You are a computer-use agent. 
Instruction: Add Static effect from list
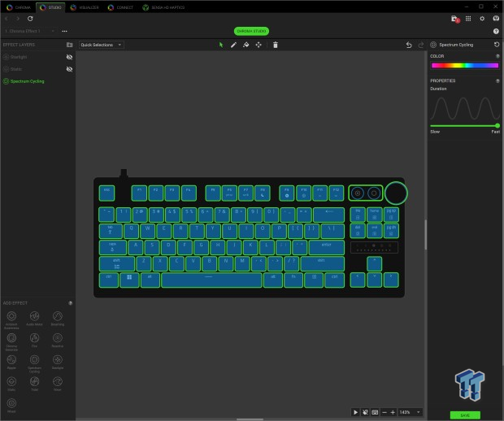tap(11, 384)
